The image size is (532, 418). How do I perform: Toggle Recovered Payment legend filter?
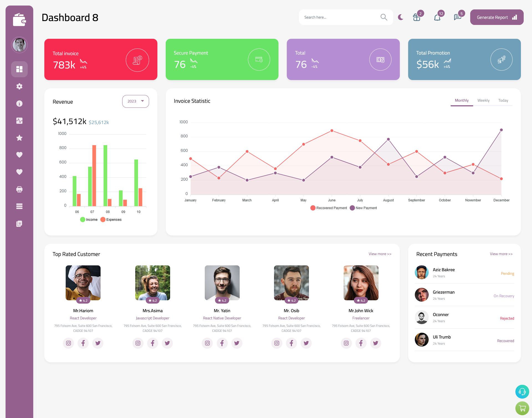[329, 208]
